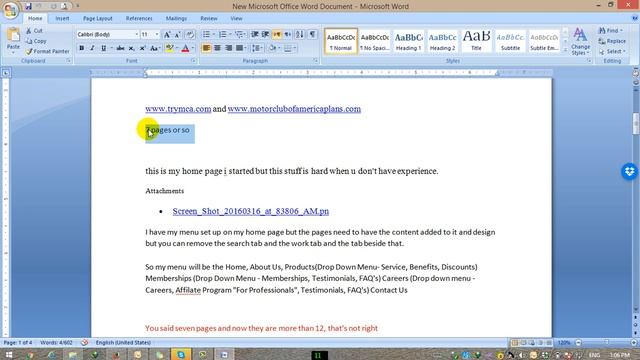Sort paragraph text button
The width and height of the screenshot is (640, 360).
(x=300, y=34)
